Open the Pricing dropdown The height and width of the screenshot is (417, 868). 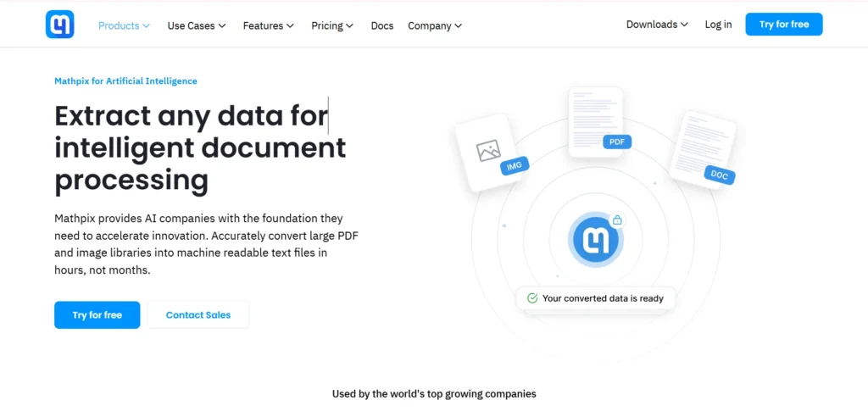coord(332,25)
